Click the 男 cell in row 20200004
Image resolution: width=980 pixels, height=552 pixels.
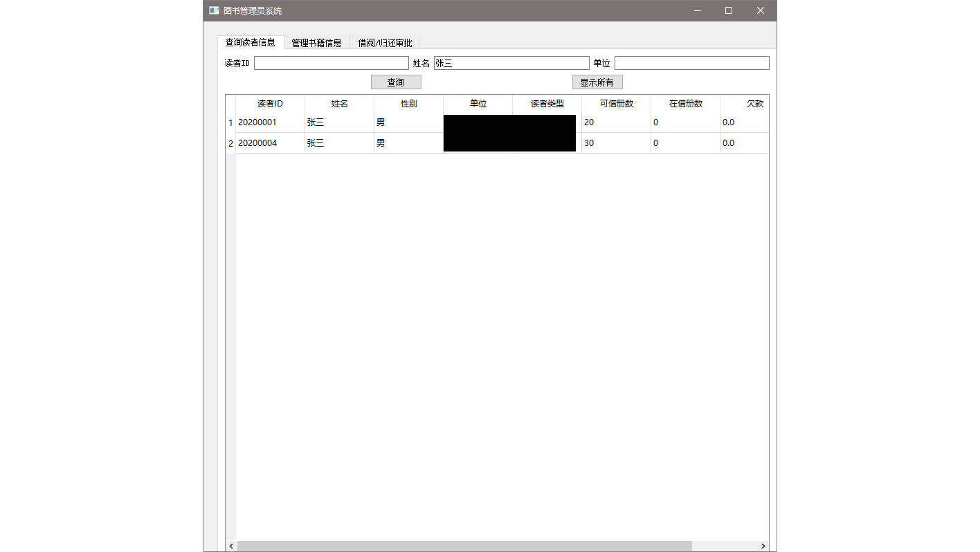tap(409, 143)
